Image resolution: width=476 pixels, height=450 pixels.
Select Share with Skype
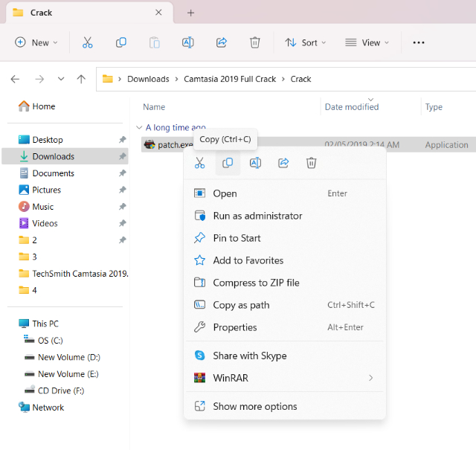click(285, 356)
